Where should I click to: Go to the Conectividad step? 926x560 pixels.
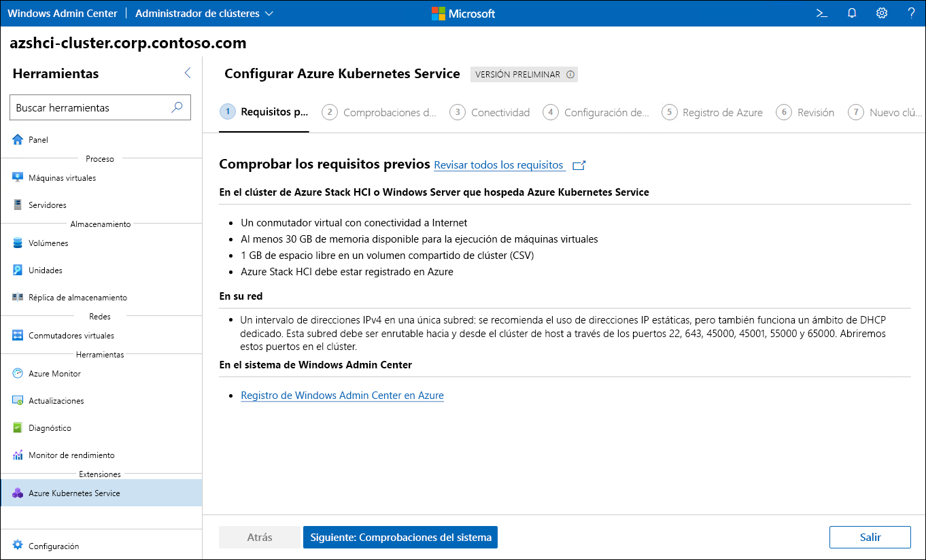point(490,112)
